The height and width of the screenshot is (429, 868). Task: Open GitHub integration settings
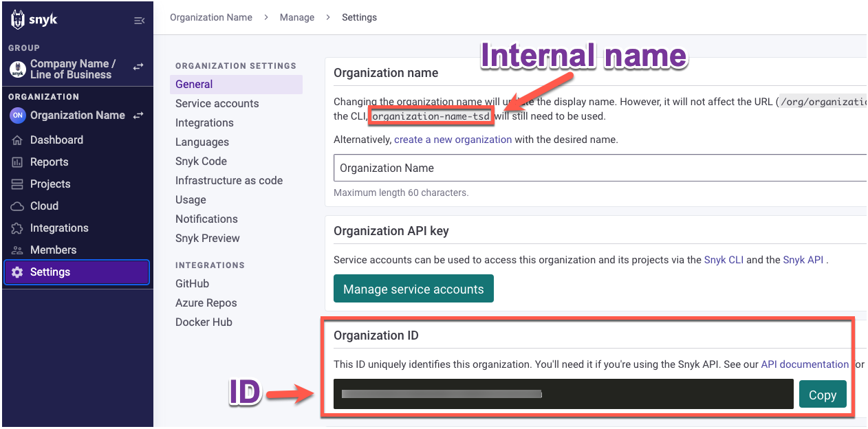point(192,284)
